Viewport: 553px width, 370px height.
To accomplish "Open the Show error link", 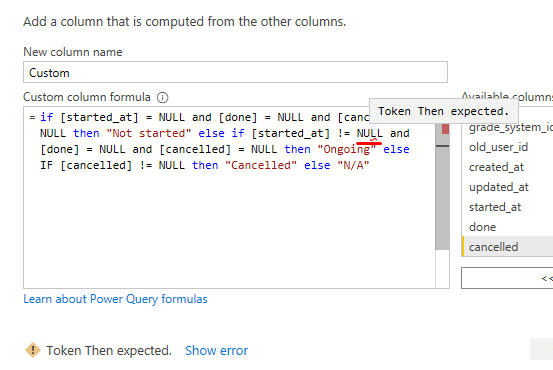I will (216, 351).
